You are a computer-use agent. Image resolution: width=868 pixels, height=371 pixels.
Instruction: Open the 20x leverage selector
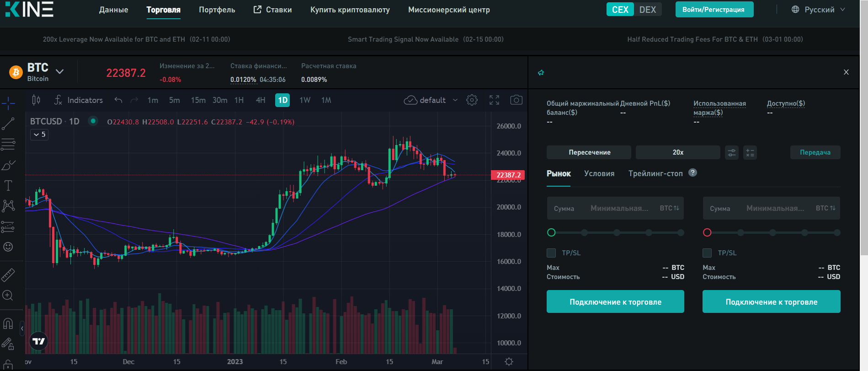click(678, 152)
